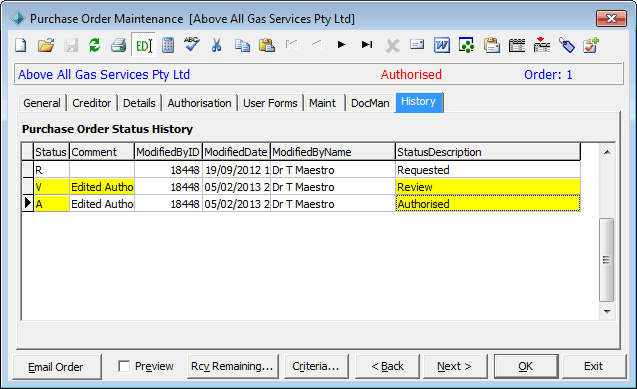Toggle the Preview checkbox

point(124,366)
